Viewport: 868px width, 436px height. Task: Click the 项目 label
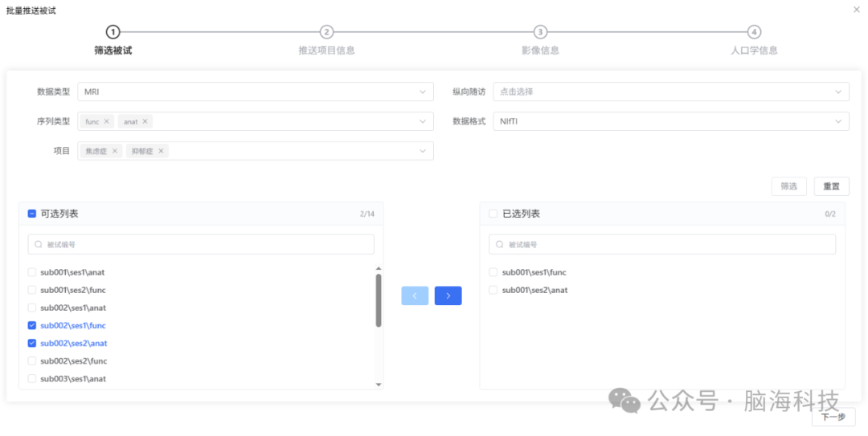pyautogui.click(x=62, y=151)
